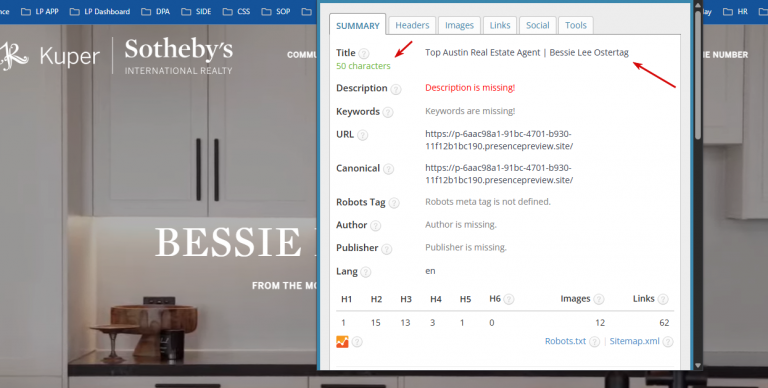Screen dimensions: 768x388
Task: Click the help icon next to Images count
Action: [599, 299]
